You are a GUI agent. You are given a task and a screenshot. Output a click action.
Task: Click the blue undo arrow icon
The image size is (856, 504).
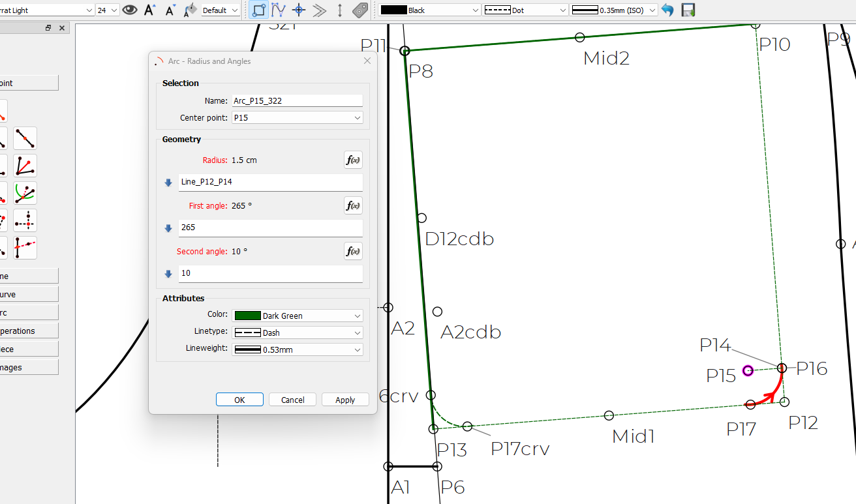(667, 10)
